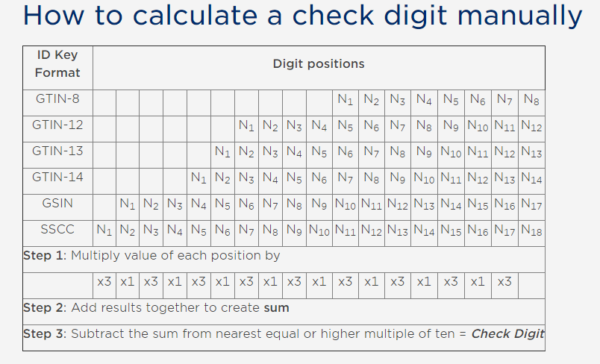The width and height of the screenshot is (600, 364).
Task: Click the N8 cell in the GTIN-8 row
Action: (x=531, y=99)
